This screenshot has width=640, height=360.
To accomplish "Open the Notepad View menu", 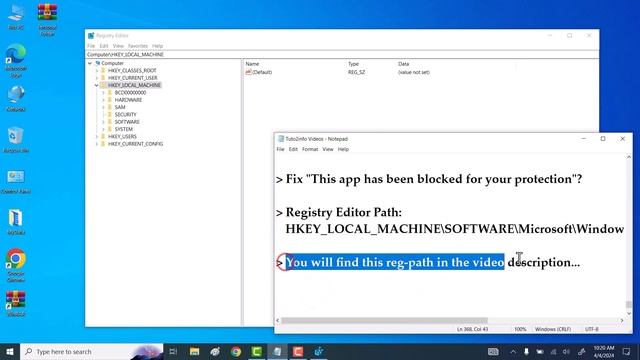I will coord(328,149).
